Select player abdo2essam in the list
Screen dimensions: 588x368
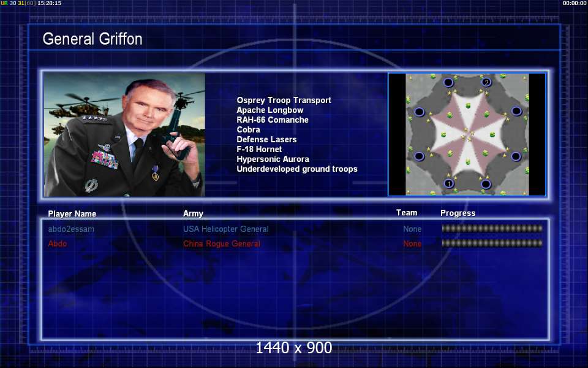click(x=71, y=229)
